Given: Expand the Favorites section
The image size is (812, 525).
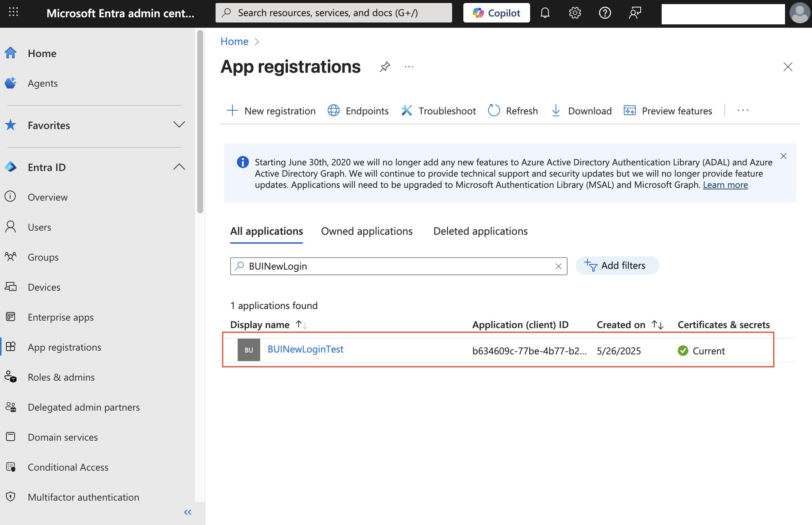Looking at the screenshot, I should coord(179,125).
